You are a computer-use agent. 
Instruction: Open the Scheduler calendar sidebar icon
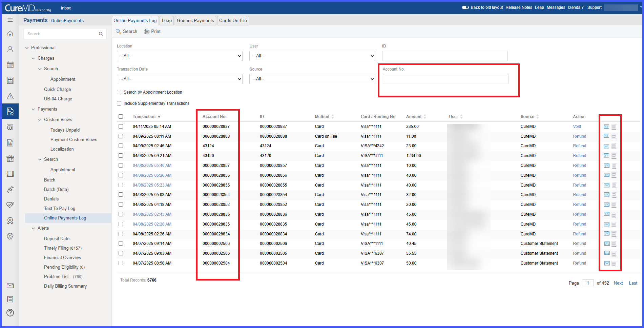(10, 65)
